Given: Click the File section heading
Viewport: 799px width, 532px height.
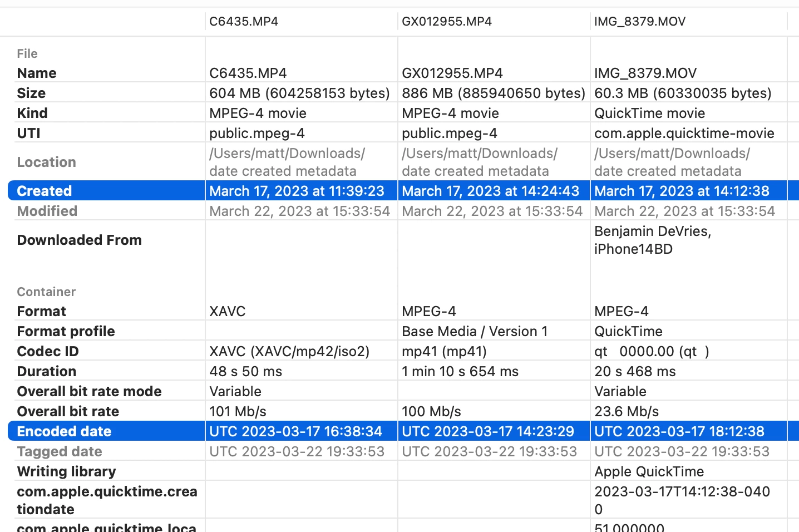Looking at the screenshot, I should 27,53.
